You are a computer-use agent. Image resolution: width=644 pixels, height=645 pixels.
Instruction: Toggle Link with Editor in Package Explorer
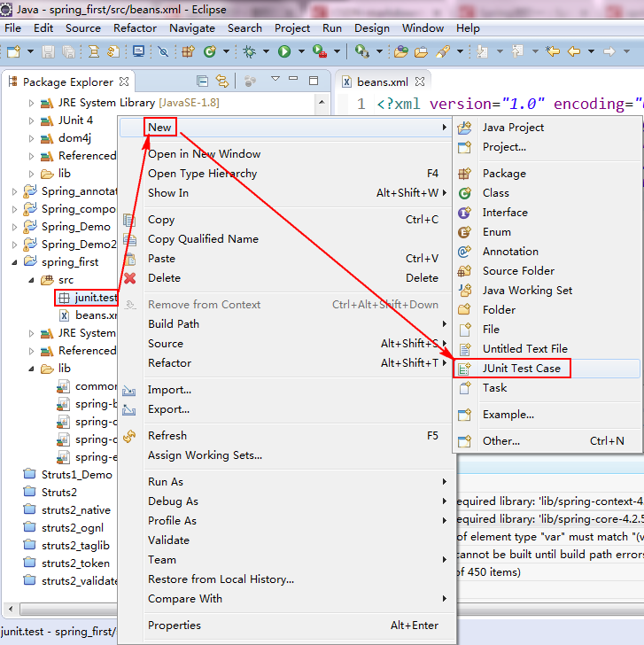pyautogui.click(x=222, y=82)
